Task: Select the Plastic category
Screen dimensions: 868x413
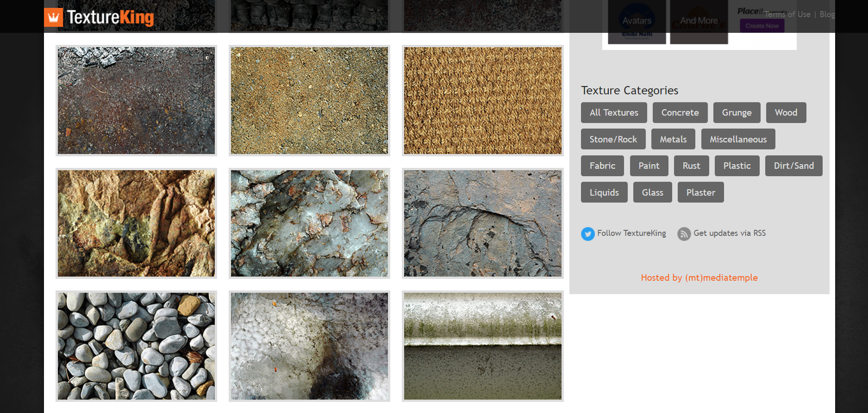Action: [x=737, y=166]
